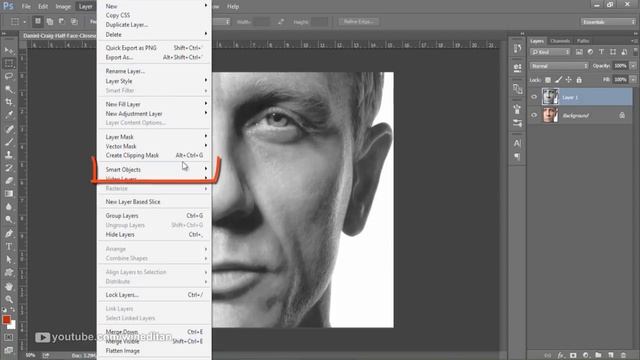
Task: Open the Edit menu
Action: coord(43,7)
